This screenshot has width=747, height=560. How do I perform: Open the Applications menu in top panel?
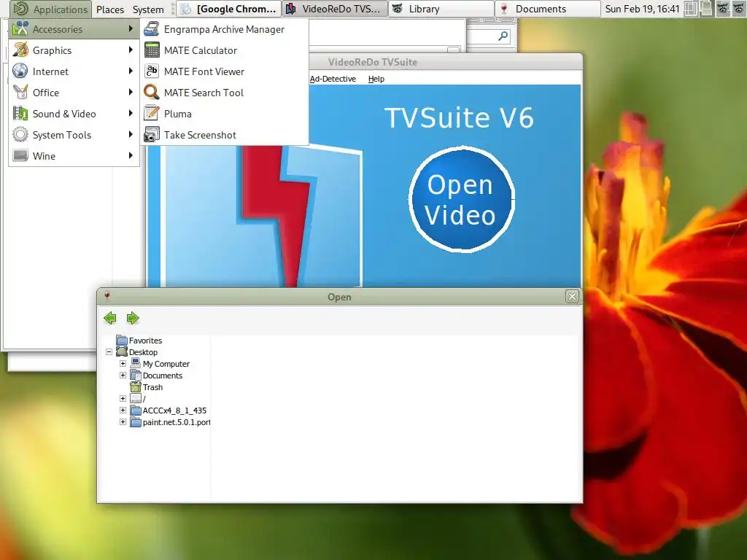pos(50,9)
